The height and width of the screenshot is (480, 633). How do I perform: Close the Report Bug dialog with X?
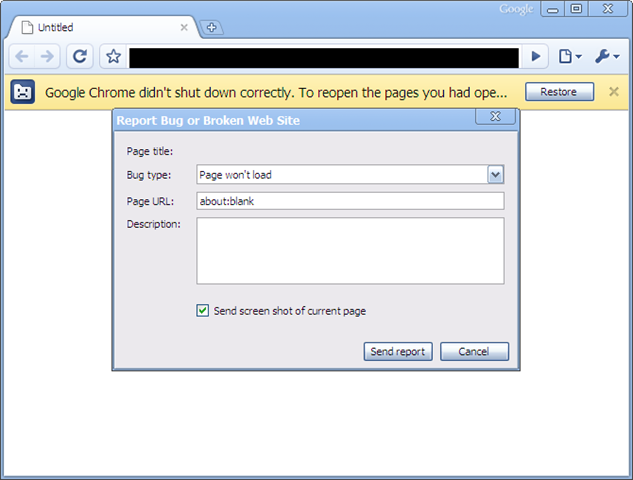pyautogui.click(x=495, y=117)
